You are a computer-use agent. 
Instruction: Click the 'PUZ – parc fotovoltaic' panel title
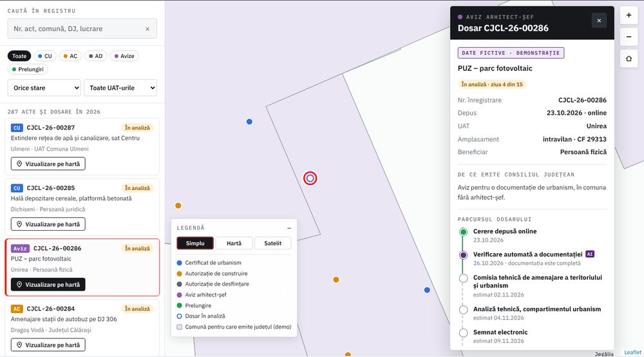[x=495, y=68]
